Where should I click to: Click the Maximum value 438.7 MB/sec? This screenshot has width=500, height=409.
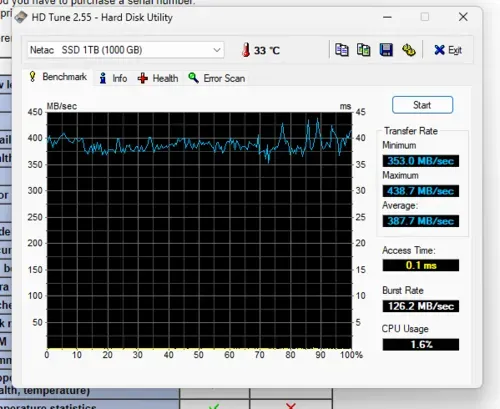point(421,191)
